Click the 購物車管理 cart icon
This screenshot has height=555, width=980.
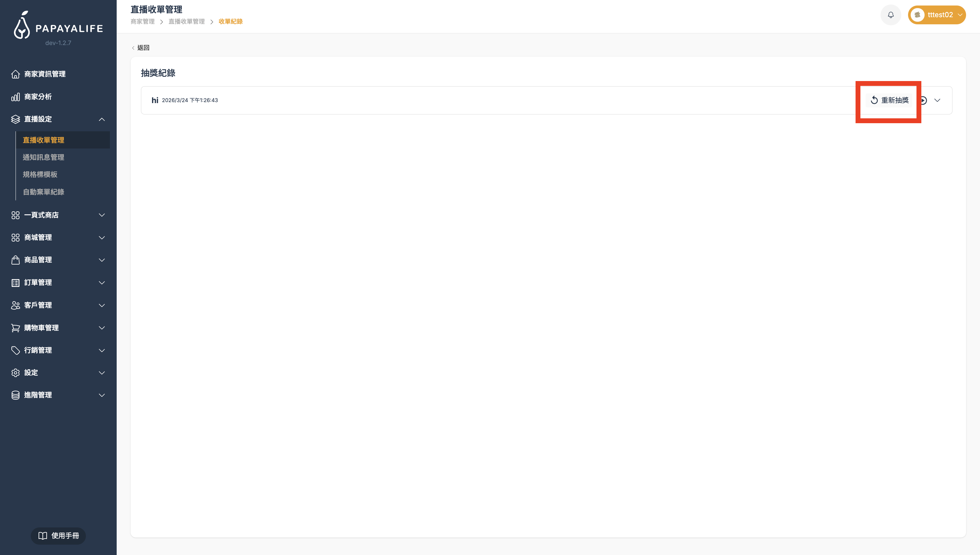15,328
